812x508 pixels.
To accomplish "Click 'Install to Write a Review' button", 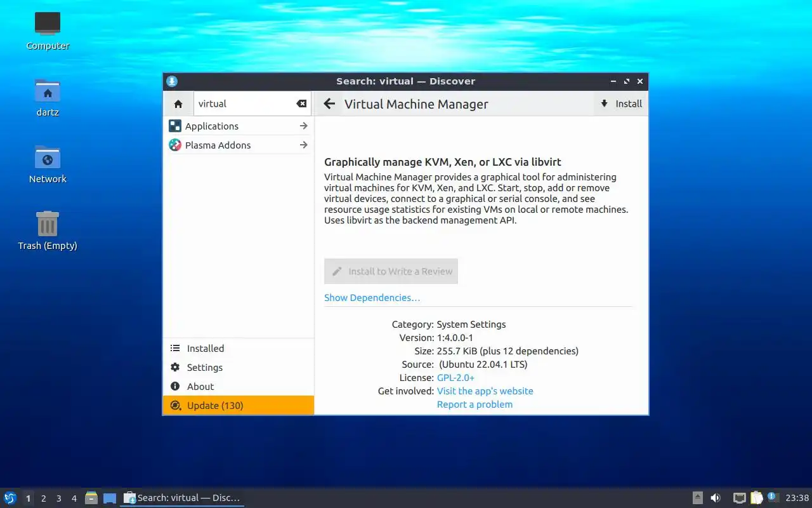I will pyautogui.click(x=391, y=271).
